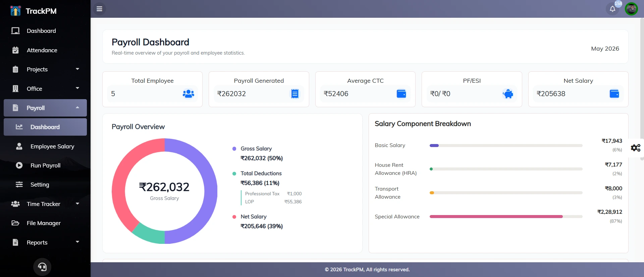Open the notifications bell
Image resolution: width=644 pixels, height=277 pixels.
click(x=612, y=9)
